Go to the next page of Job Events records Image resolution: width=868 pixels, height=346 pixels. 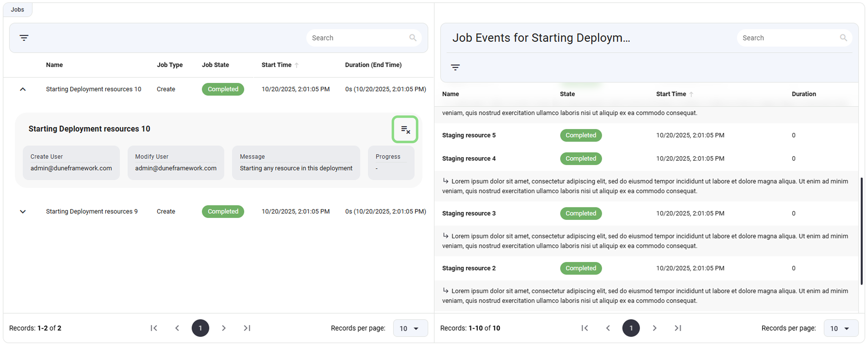[x=654, y=328]
